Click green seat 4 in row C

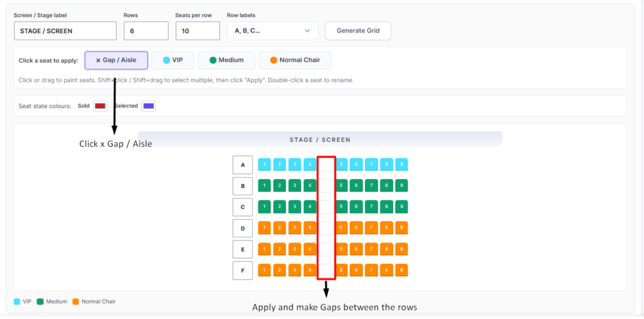(x=310, y=207)
